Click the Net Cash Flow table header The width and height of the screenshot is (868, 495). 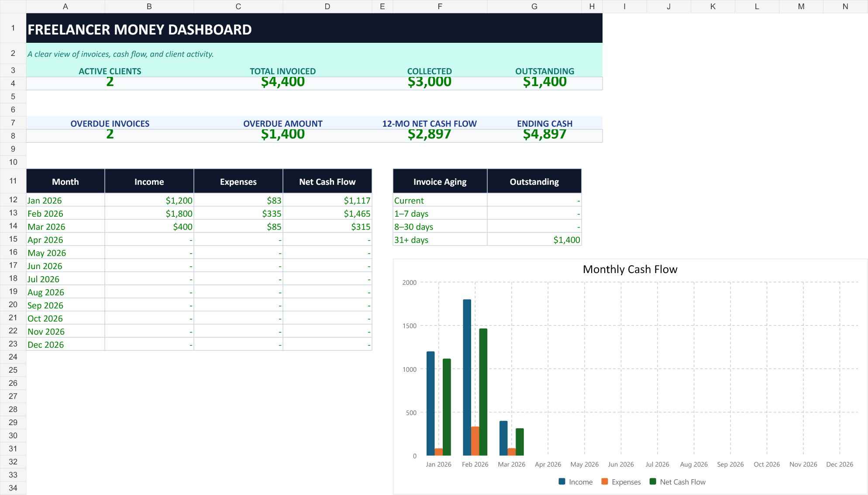pyautogui.click(x=327, y=181)
